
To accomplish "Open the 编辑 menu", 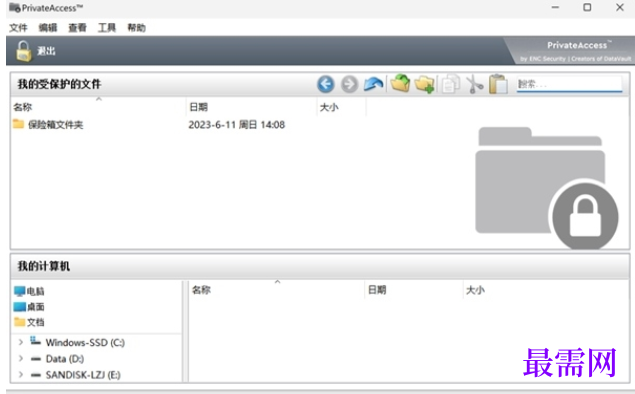I will coord(48,28).
